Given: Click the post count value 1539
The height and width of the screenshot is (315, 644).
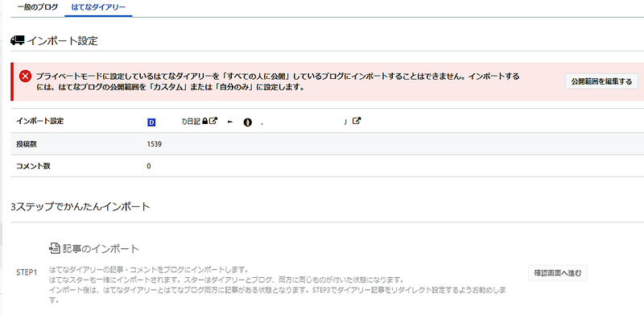Looking at the screenshot, I should pos(154,144).
